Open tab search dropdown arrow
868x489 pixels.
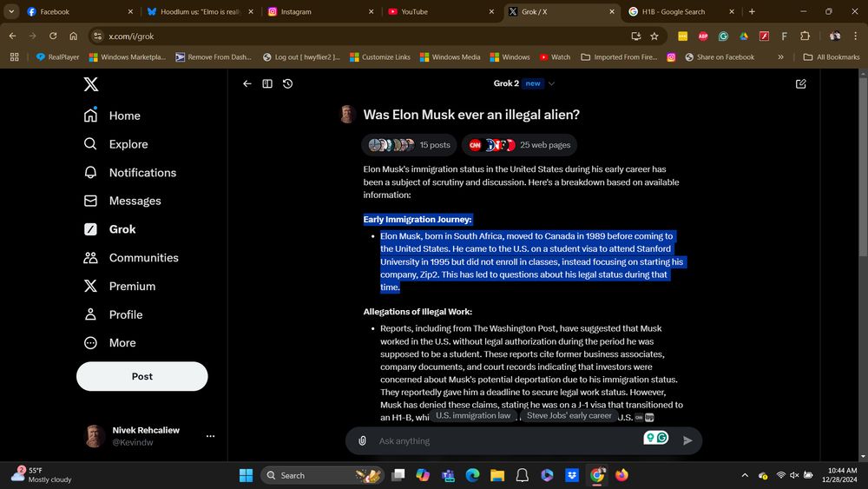coord(11,11)
